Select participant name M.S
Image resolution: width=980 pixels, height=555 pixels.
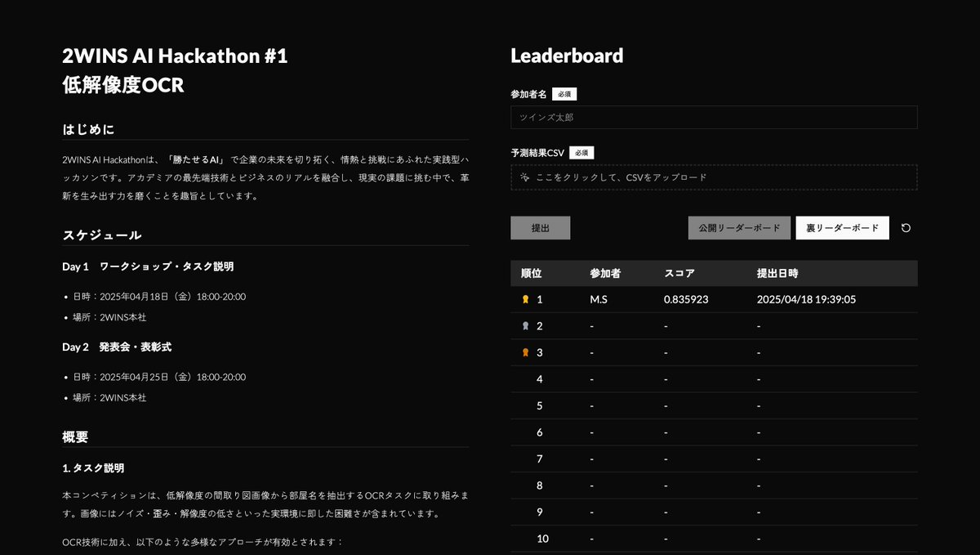[x=599, y=299]
